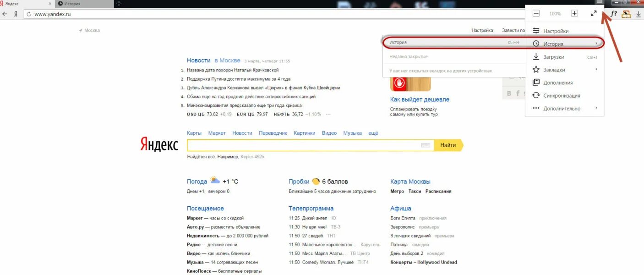The image size is (644, 275).
Task: Open the orange 400K extension icon
Action: point(627,14)
